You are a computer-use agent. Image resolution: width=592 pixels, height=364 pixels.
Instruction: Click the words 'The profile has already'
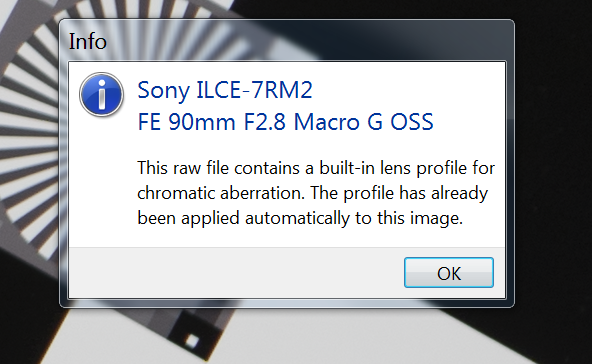click(399, 193)
